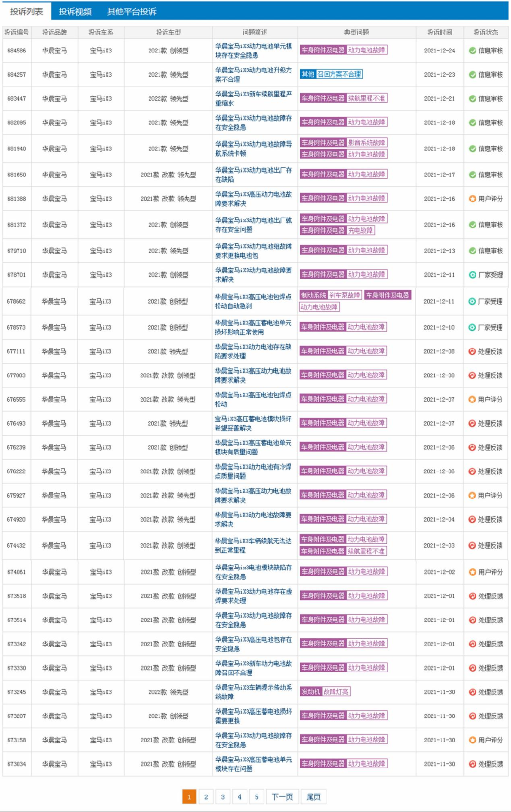Go to page 2
The width and height of the screenshot is (511, 812).
pyautogui.click(x=206, y=797)
